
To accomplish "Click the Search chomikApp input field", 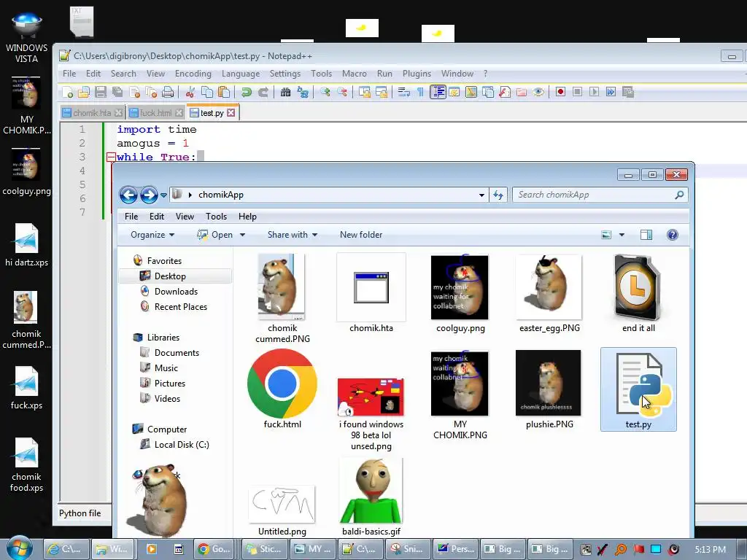I will [600, 195].
